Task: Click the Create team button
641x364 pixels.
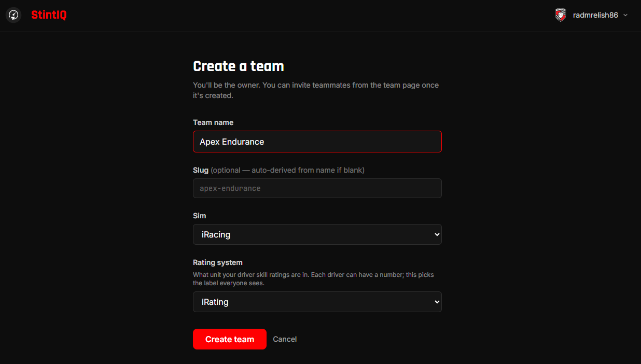Action: pyautogui.click(x=230, y=339)
